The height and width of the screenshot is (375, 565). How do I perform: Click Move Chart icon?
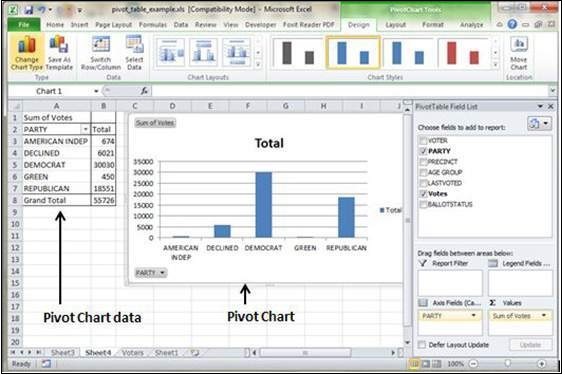click(519, 53)
